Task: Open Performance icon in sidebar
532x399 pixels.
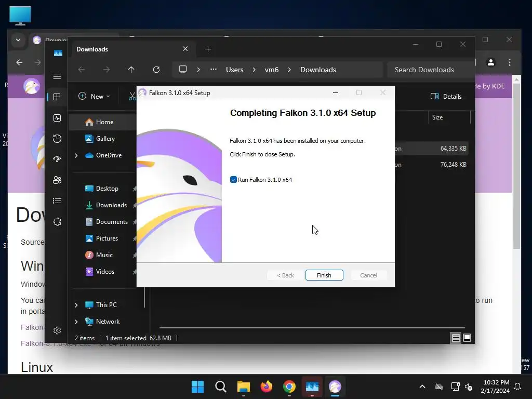Action: [57, 118]
